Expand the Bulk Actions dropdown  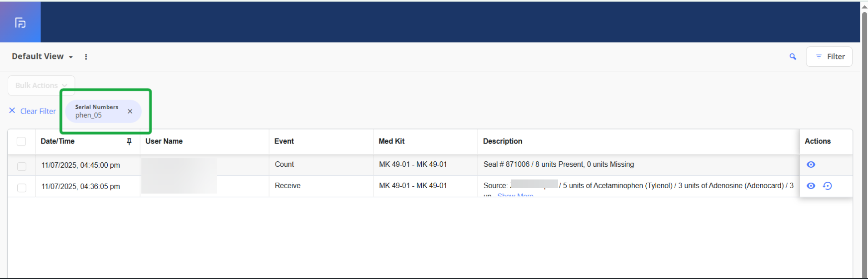click(x=41, y=85)
